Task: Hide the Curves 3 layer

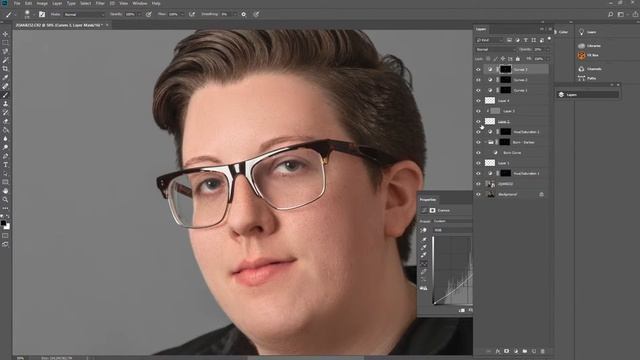Action: [x=478, y=69]
